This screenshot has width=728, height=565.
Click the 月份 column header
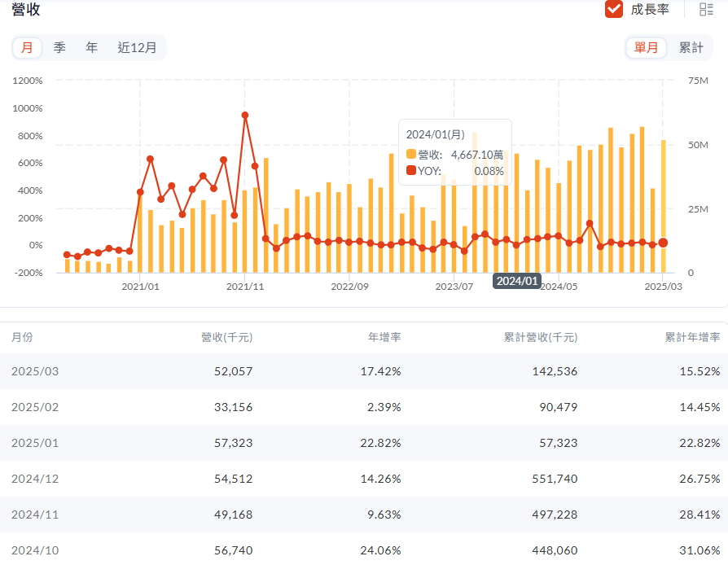pyautogui.click(x=22, y=337)
